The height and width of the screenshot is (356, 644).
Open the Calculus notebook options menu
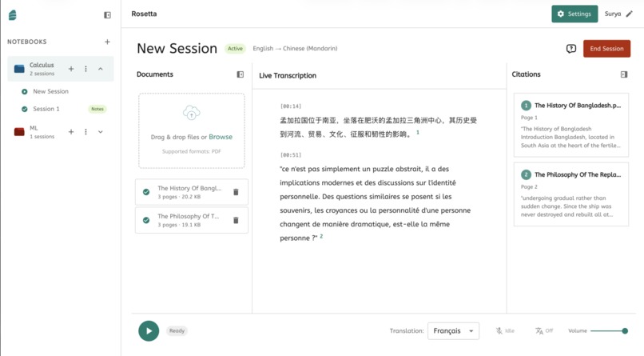coord(85,69)
